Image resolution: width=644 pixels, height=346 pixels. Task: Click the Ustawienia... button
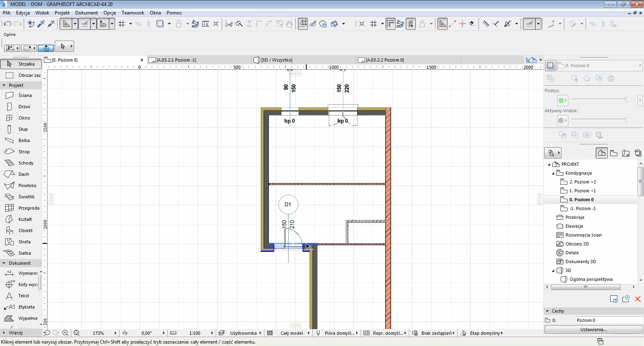pos(593,330)
